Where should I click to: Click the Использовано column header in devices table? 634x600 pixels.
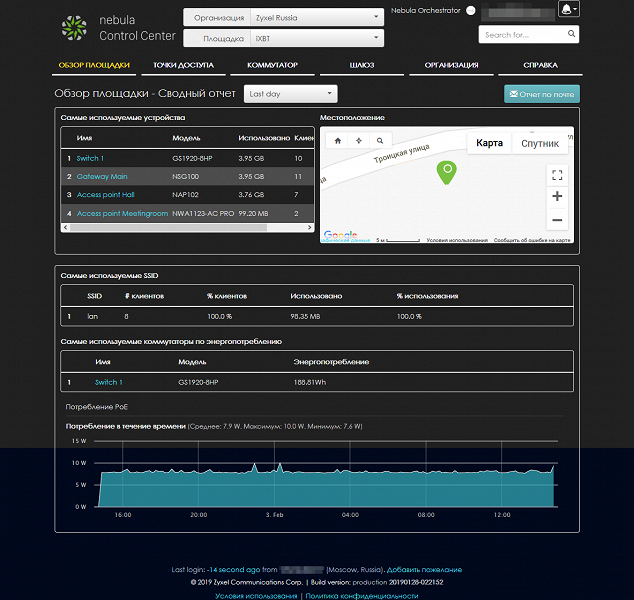[264, 138]
